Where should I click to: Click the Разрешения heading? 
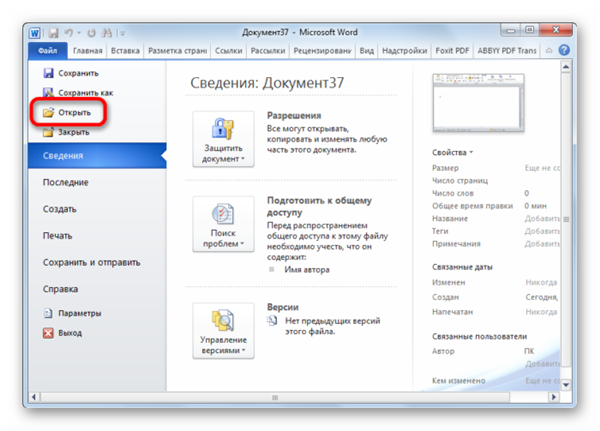294,116
